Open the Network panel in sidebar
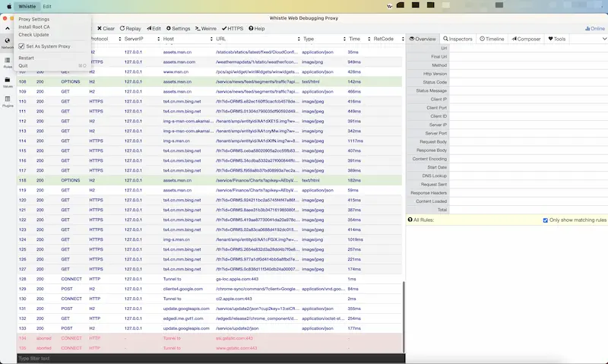The width and height of the screenshot is (608, 364). coord(7,43)
